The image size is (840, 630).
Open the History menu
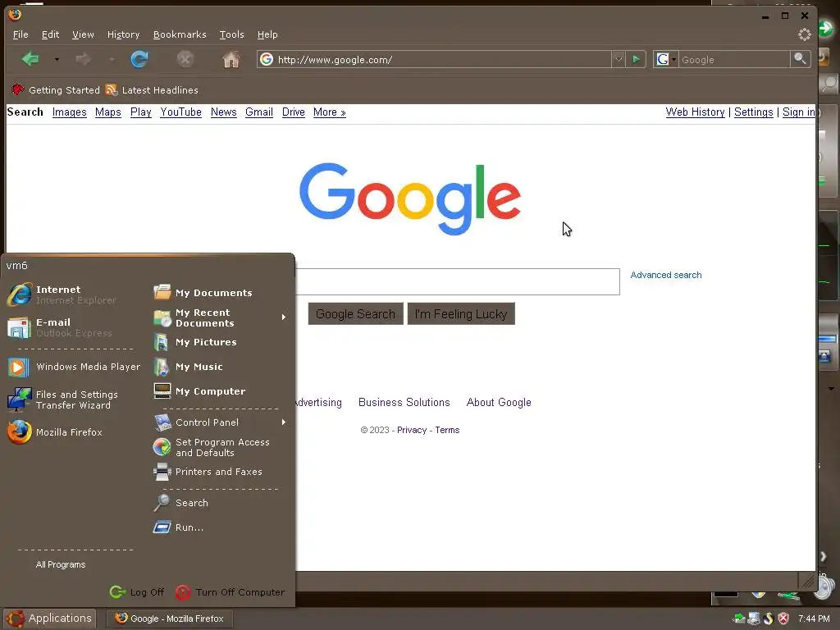point(123,34)
